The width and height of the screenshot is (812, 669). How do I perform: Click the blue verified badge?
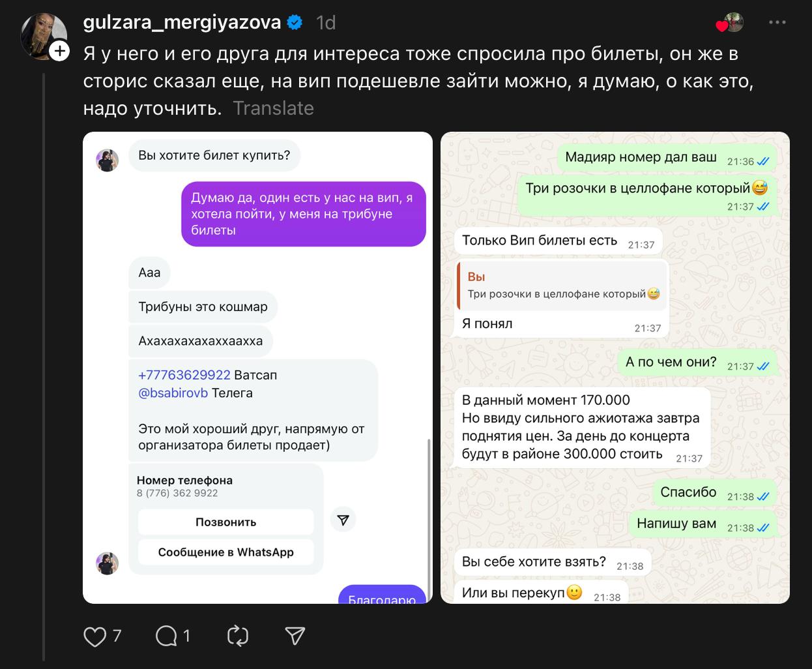295,23
